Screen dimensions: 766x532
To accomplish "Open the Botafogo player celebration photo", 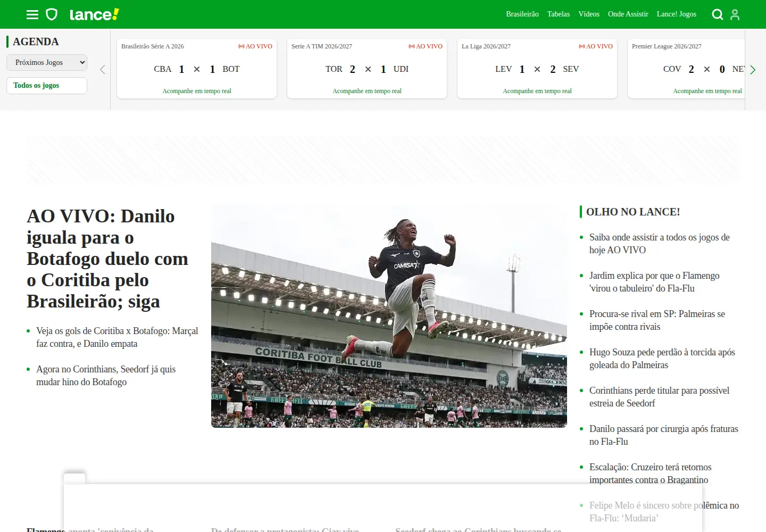I will [x=389, y=316].
